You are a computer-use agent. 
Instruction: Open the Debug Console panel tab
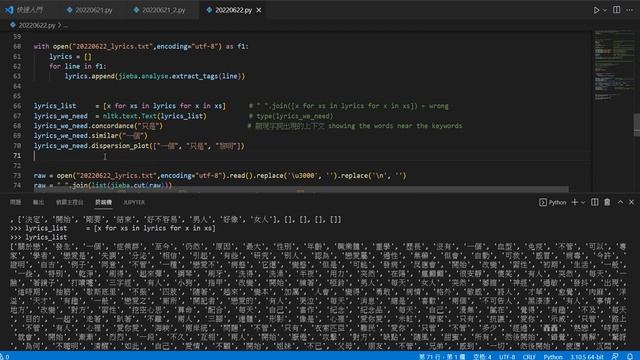click(x=69, y=202)
